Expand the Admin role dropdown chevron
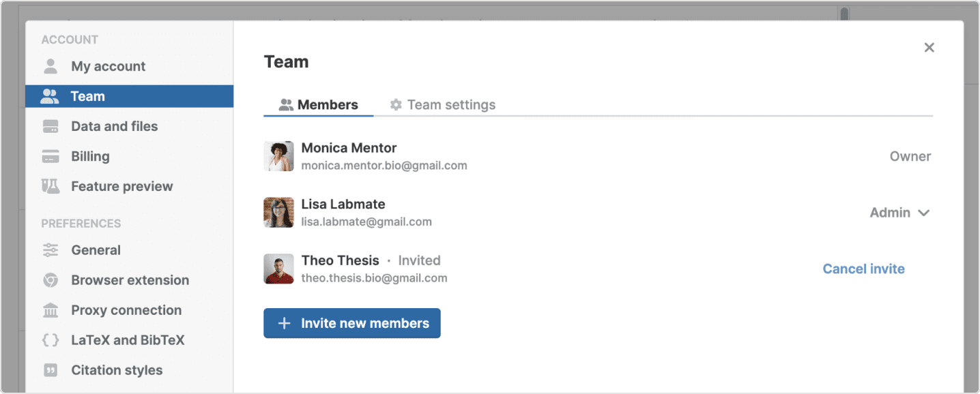 (x=924, y=213)
